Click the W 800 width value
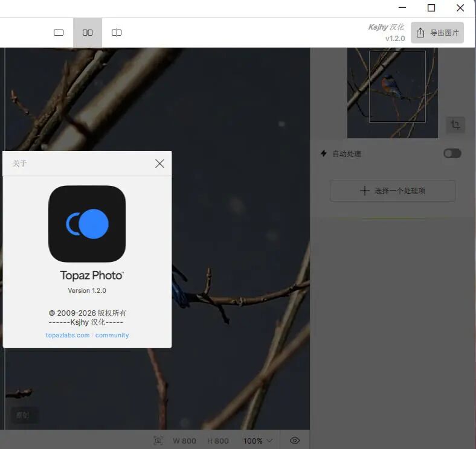Image resolution: width=476 pixels, height=449 pixels. click(184, 441)
